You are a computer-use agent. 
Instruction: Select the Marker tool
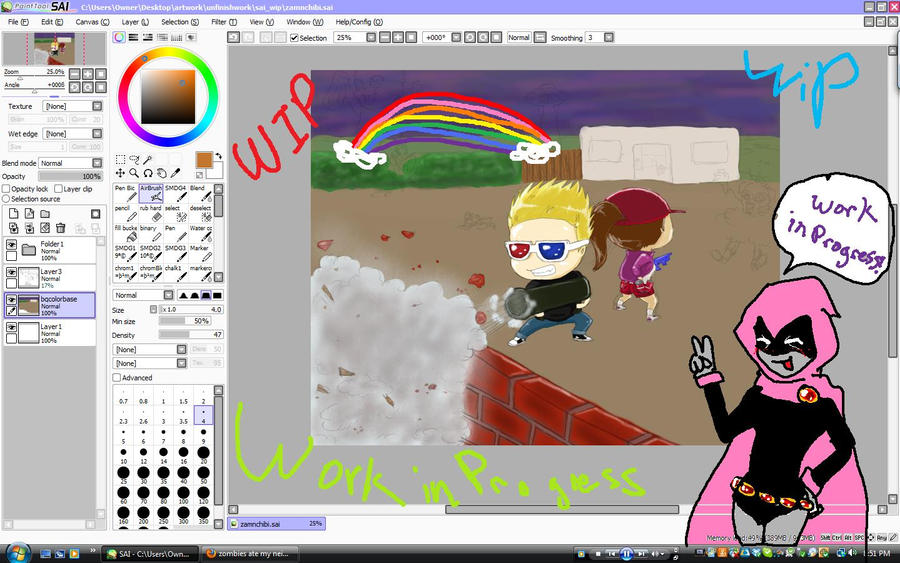[200, 253]
